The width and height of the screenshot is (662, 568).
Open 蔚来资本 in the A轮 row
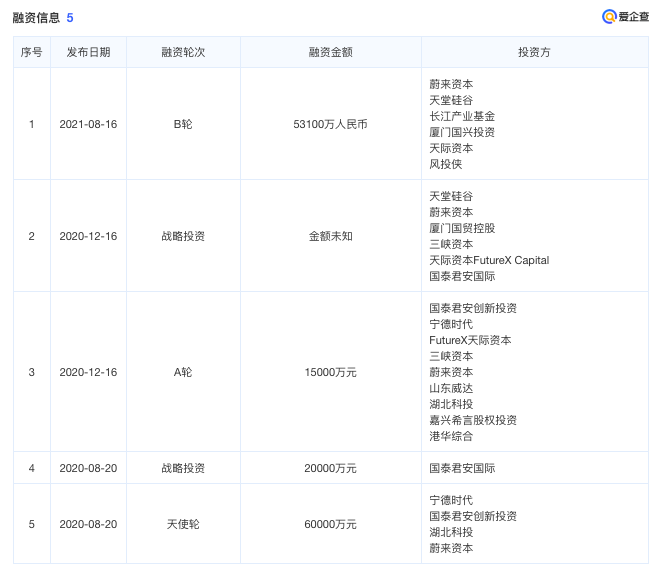pos(451,372)
